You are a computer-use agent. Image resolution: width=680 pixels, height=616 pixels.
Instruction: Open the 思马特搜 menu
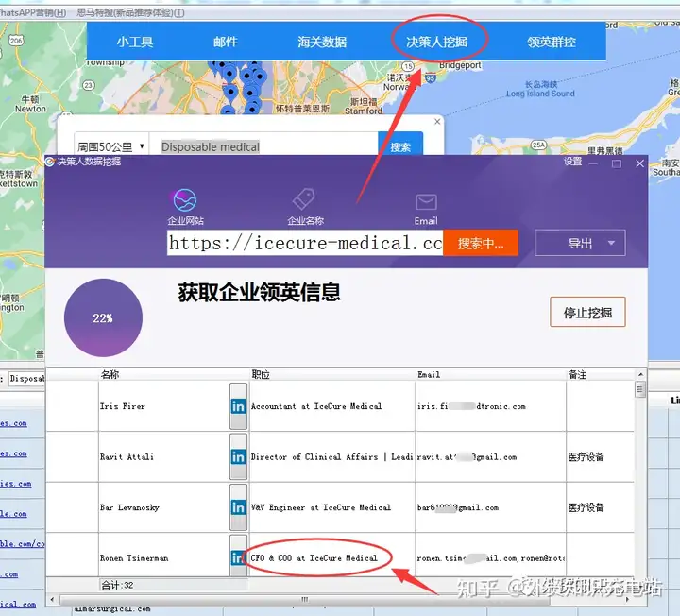pyautogui.click(x=130, y=12)
